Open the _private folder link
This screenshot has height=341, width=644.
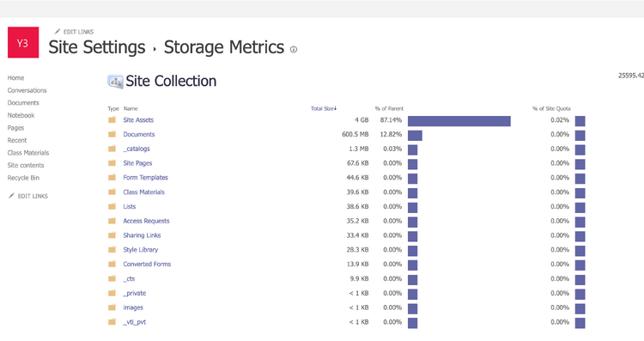click(x=135, y=293)
